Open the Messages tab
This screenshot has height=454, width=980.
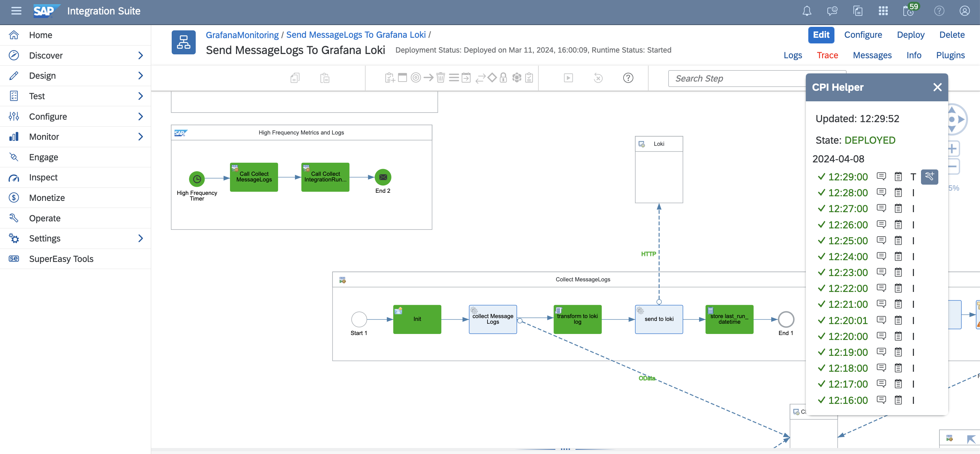(x=872, y=55)
